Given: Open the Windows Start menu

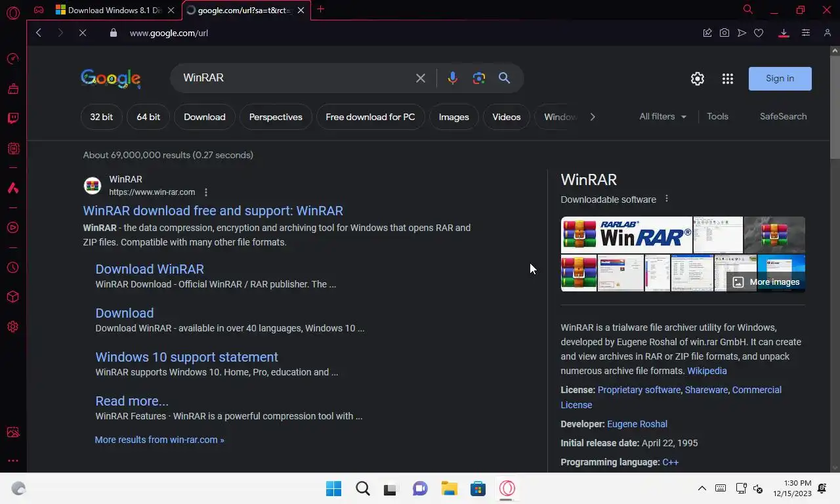Looking at the screenshot, I should tap(334, 489).
